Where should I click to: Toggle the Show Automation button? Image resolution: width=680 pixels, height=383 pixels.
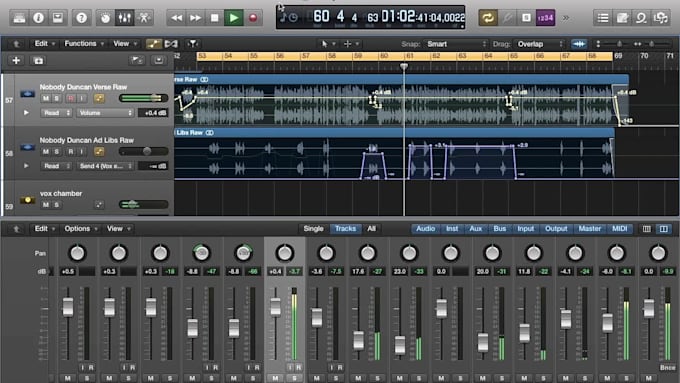pos(153,44)
